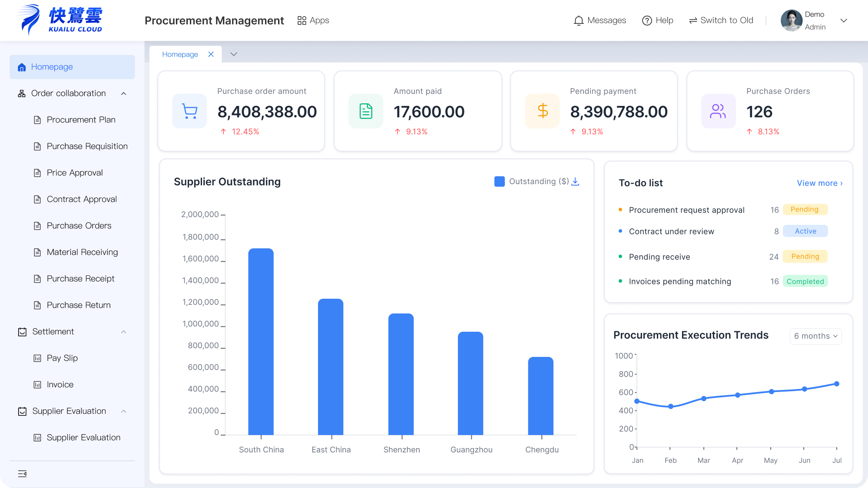The height and width of the screenshot is (488, 868).
Task: Collapse the Settlement section chevron
Action: [123, 332]
